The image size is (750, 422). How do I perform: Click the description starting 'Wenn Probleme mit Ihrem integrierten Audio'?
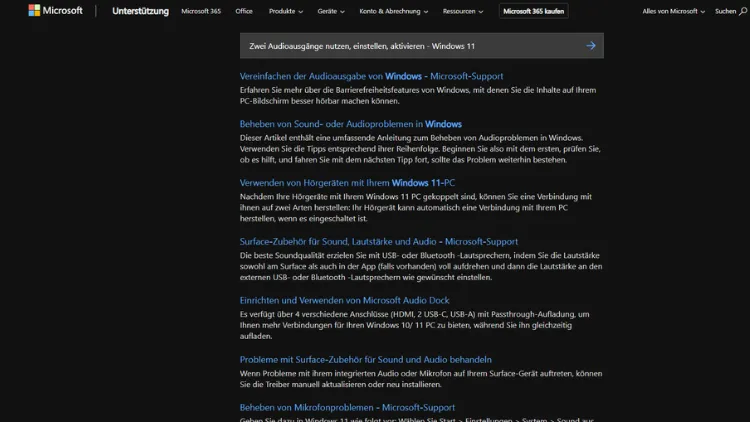(x=421, y=379)
